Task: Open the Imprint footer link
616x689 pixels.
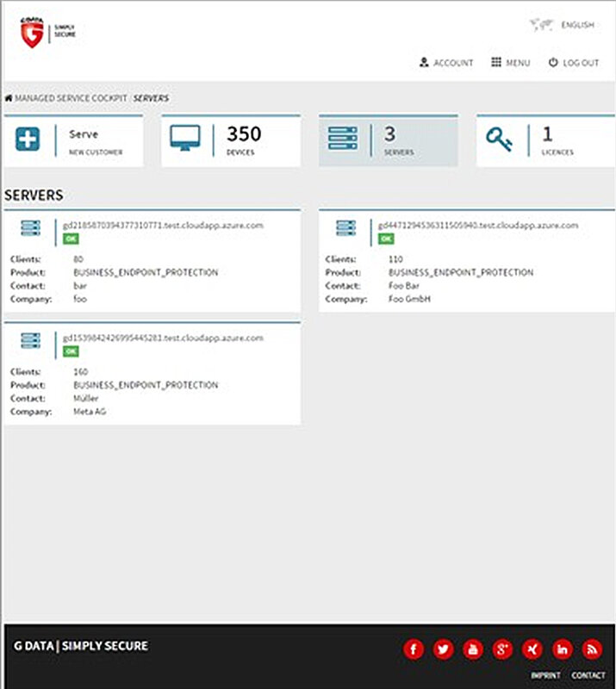Action: click(x=545, y=675)
